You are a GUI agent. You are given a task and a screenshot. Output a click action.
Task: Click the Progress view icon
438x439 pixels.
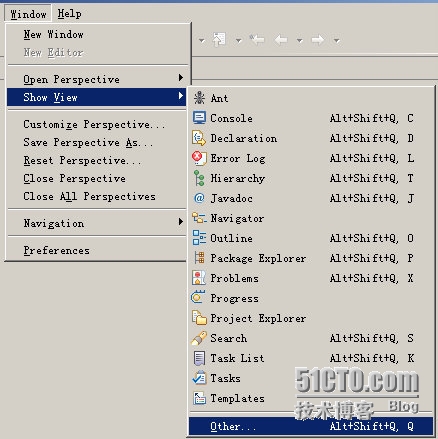click(x=198, y=297)
